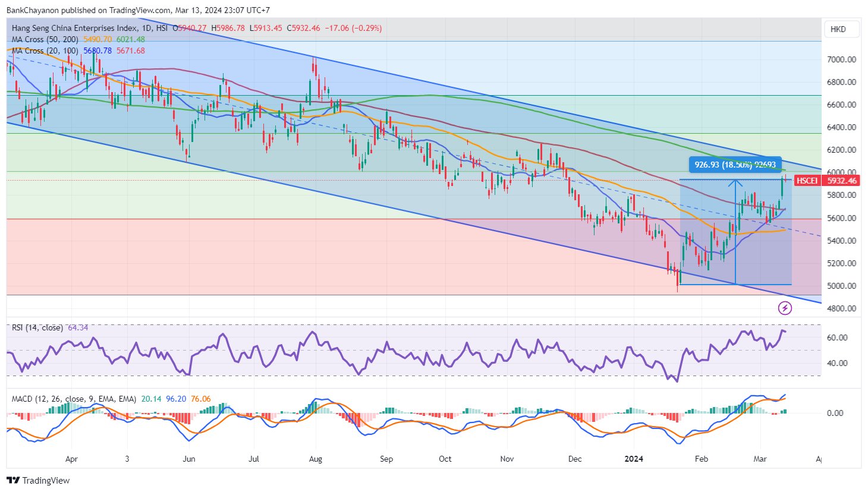This screenshot has height=492, width=868.
Task: Click the purple lightning bolt icon
Action: [x=785, y=308]
